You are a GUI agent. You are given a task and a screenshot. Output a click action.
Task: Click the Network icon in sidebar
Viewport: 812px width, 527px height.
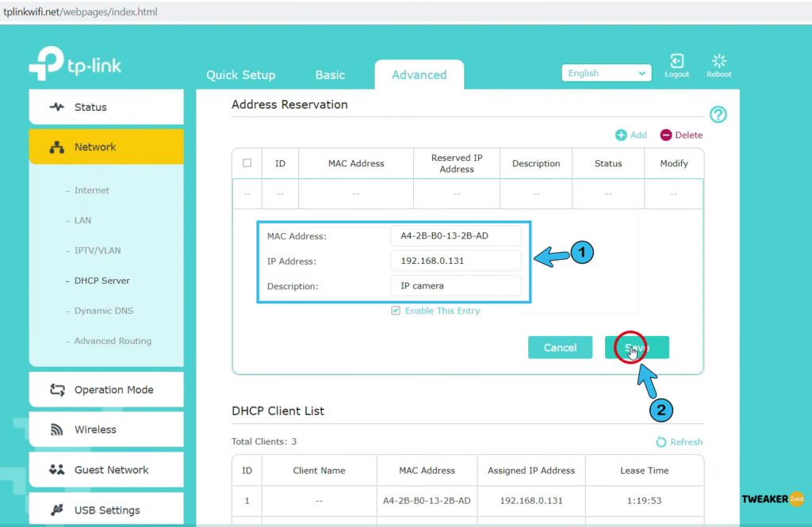[x=57, y=147]
